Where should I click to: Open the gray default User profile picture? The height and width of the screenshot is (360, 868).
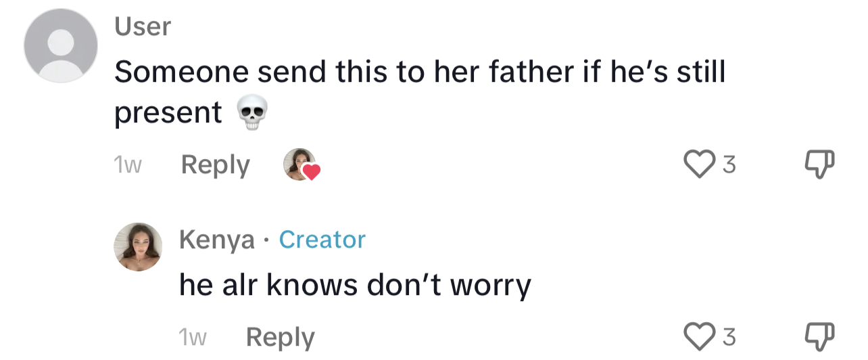(61, 46)
